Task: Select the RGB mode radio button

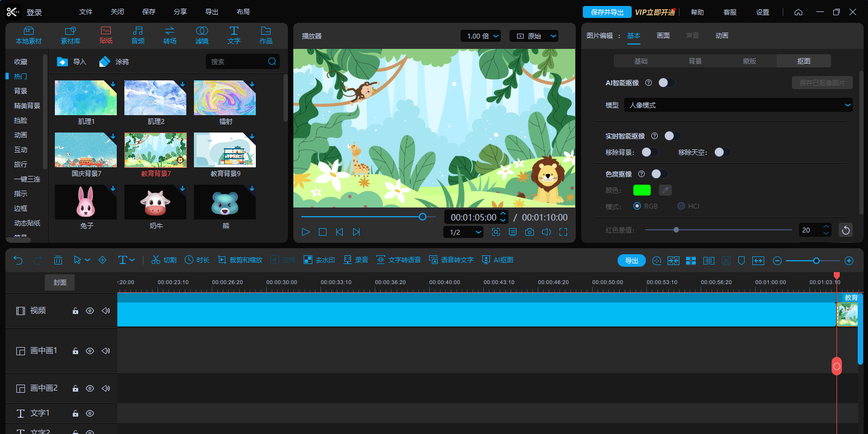Action: pyautogui.click(x=637, y=206)
